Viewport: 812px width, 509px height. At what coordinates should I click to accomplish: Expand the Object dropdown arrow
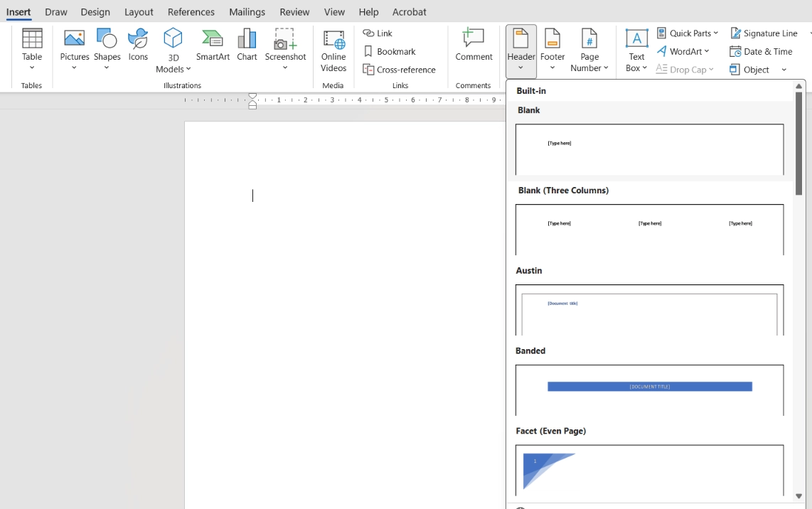(x=784, y=70)
